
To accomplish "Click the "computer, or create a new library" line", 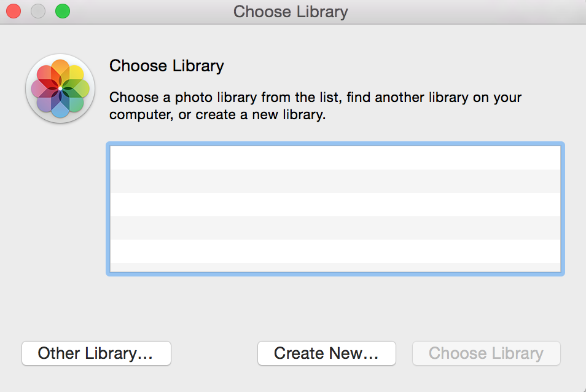I will (x=217, y=115).
